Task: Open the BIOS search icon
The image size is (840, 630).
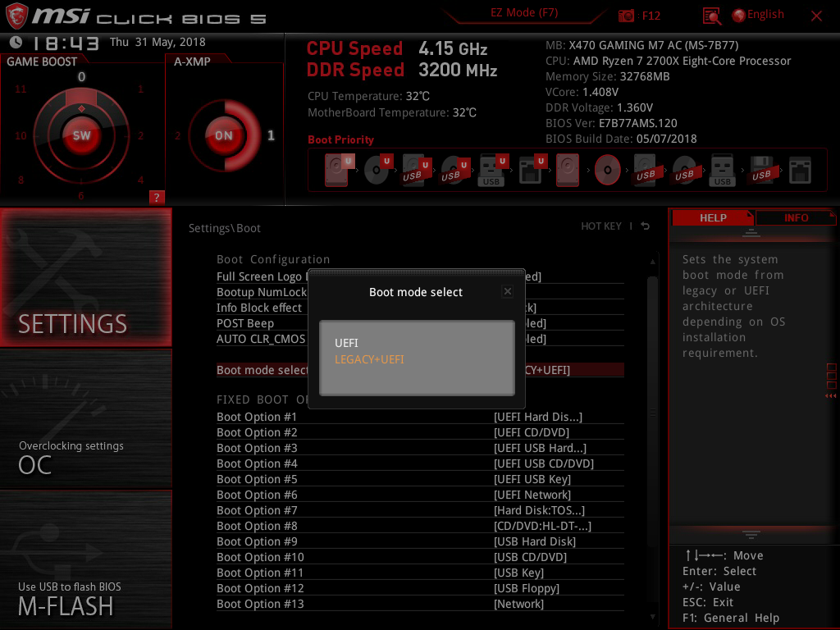Action: 711,16
